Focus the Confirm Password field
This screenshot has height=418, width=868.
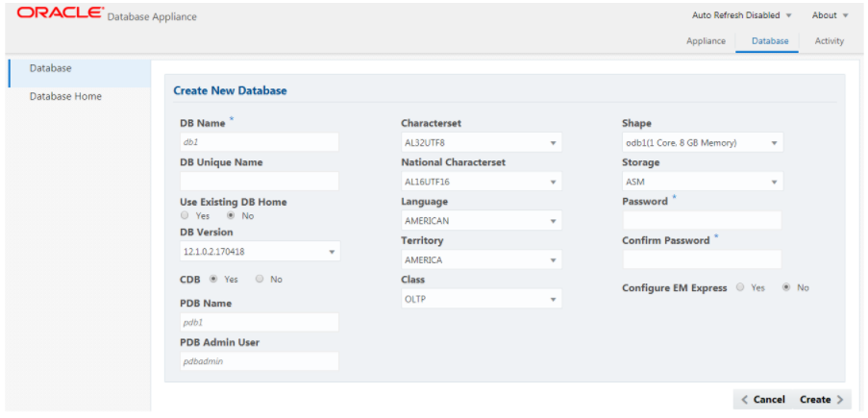[702, 259]
